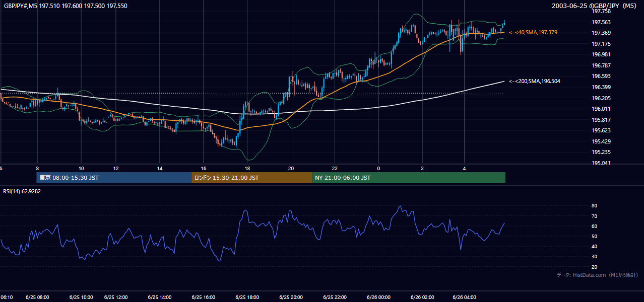Image resolution: width=644 pixels, height=302 pixels.
Task: Click hour 18 on price chart time axis
Action: tap(247, 169)
